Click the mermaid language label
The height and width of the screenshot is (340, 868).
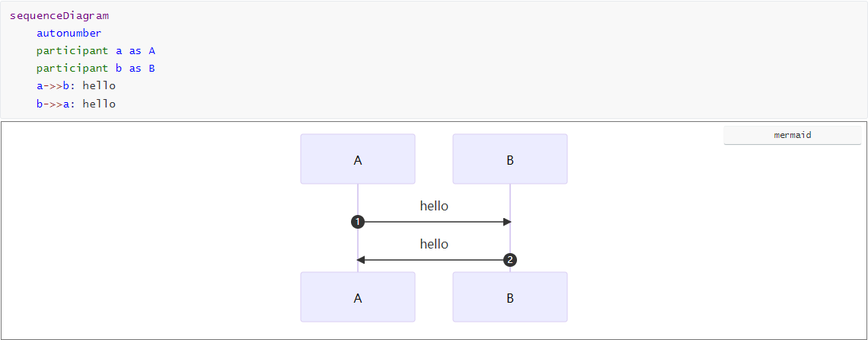pos(792,135)
